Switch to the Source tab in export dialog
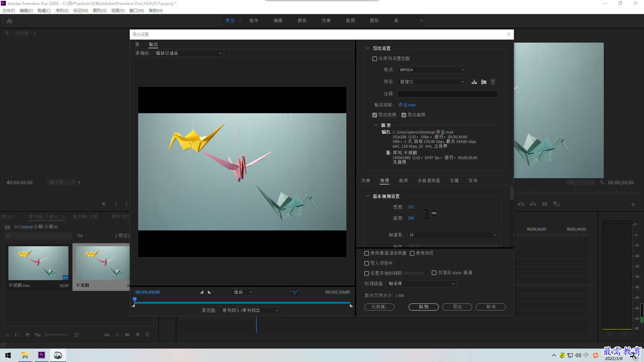644x362 pixels. 137,44
